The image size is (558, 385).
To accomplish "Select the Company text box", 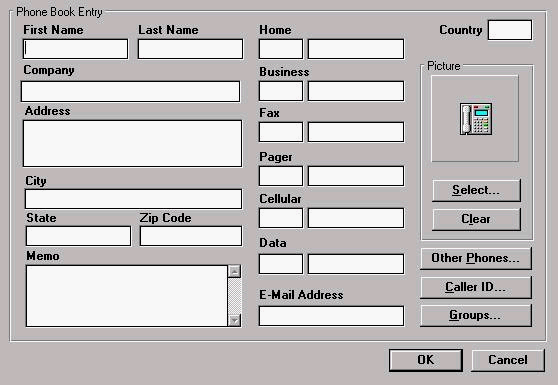I will 131,91.
